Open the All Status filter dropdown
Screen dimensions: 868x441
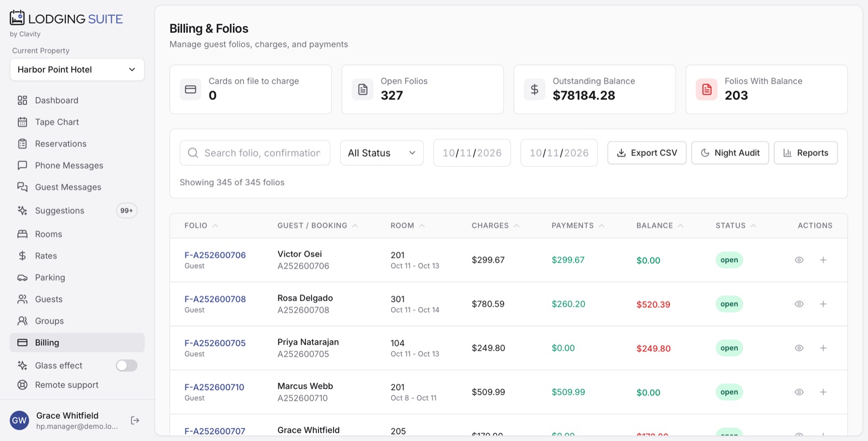pyautogui.click(x=382, y=153)
